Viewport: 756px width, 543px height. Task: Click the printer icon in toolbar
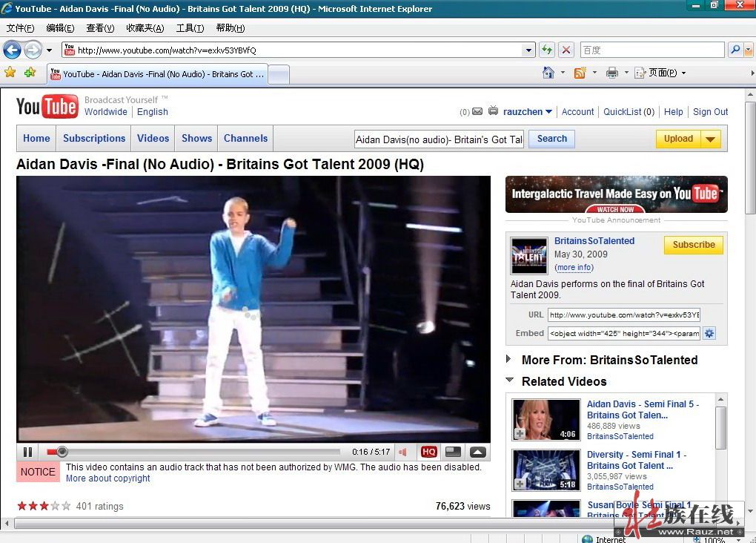611,73
